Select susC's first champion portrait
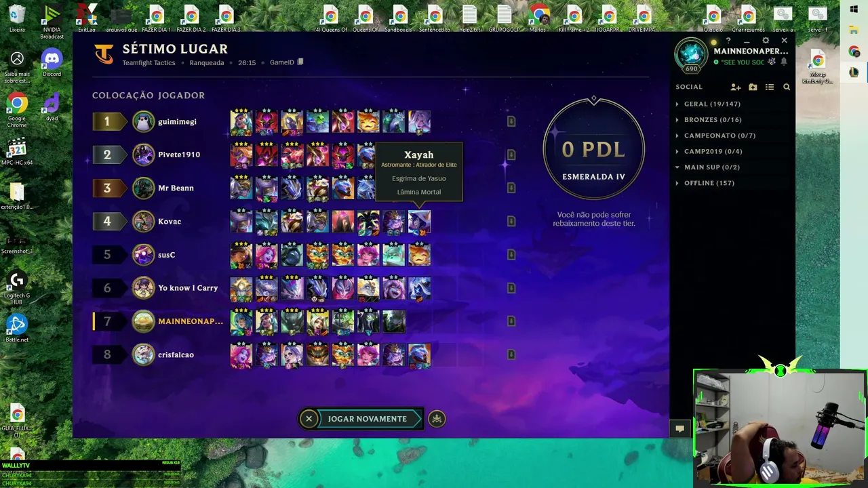This screenshot has height=488, width=868. [x=241, y=256]
